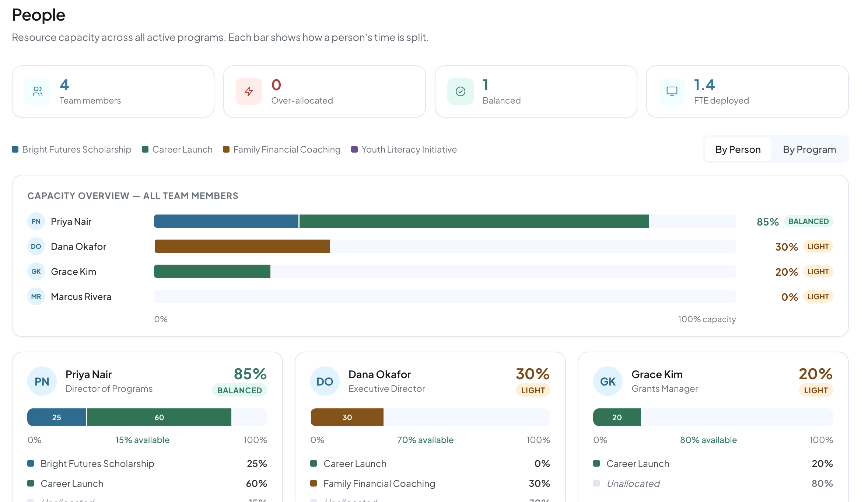Click Family Financial Coaching 30% row
Image resolution: width=868 pixels, height=502 pixels.
[430, 483]
